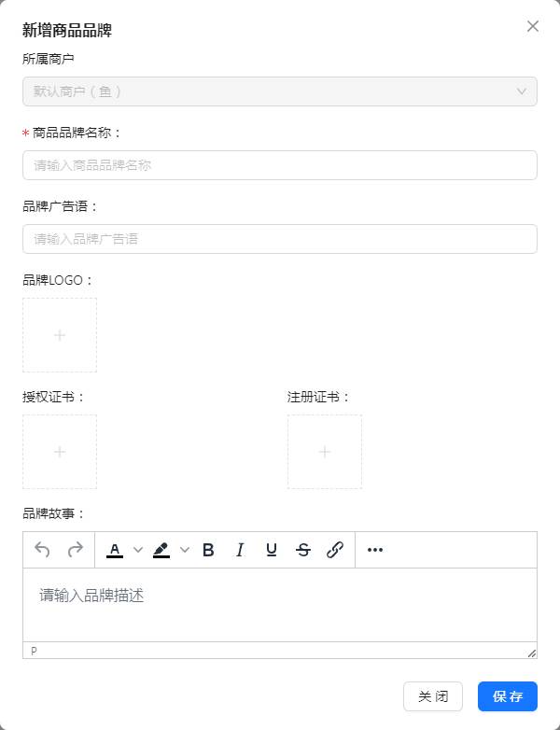
Task: Click the 关闭 button
Action: point(433,696)
